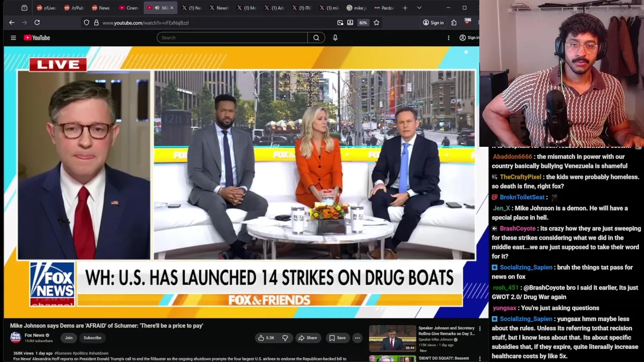Viewport: 644px width, 362px height.
Task: Switch to the Reddit News tab
Action: [101, 8]
